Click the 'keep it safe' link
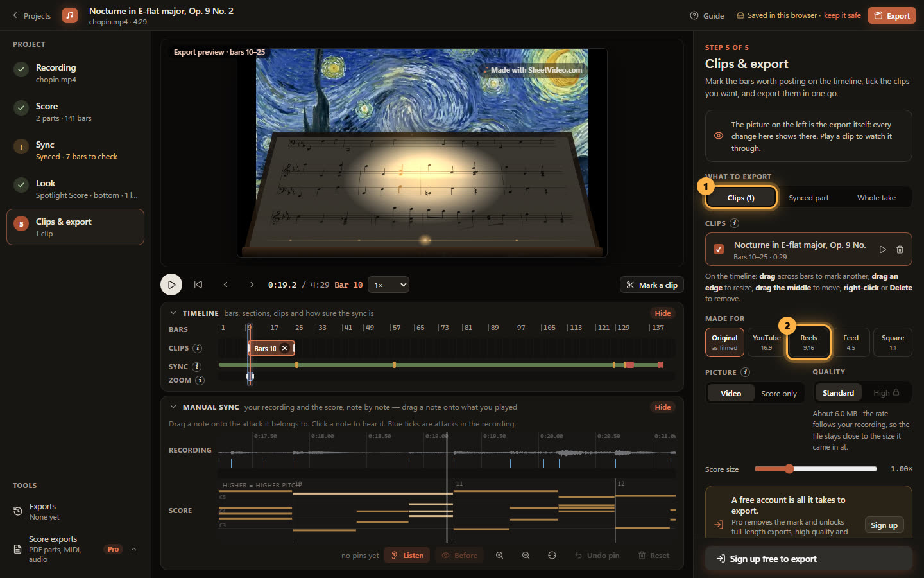Screen dimensions: 924x578 [x=842, y=15]
